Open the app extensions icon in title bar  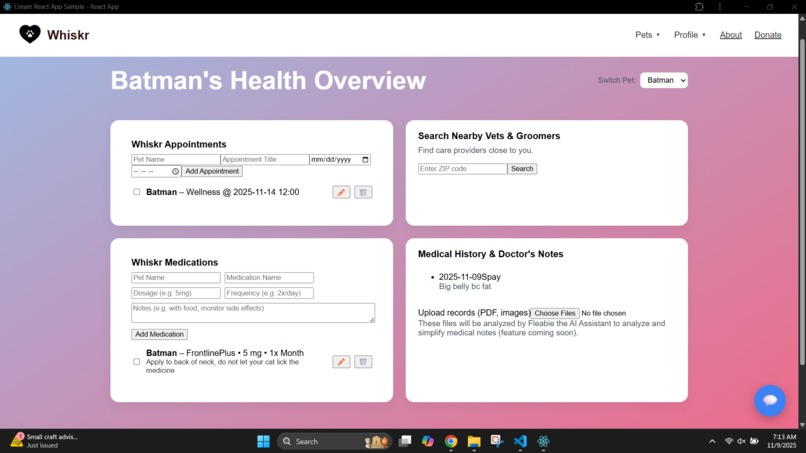pos(699,7)
